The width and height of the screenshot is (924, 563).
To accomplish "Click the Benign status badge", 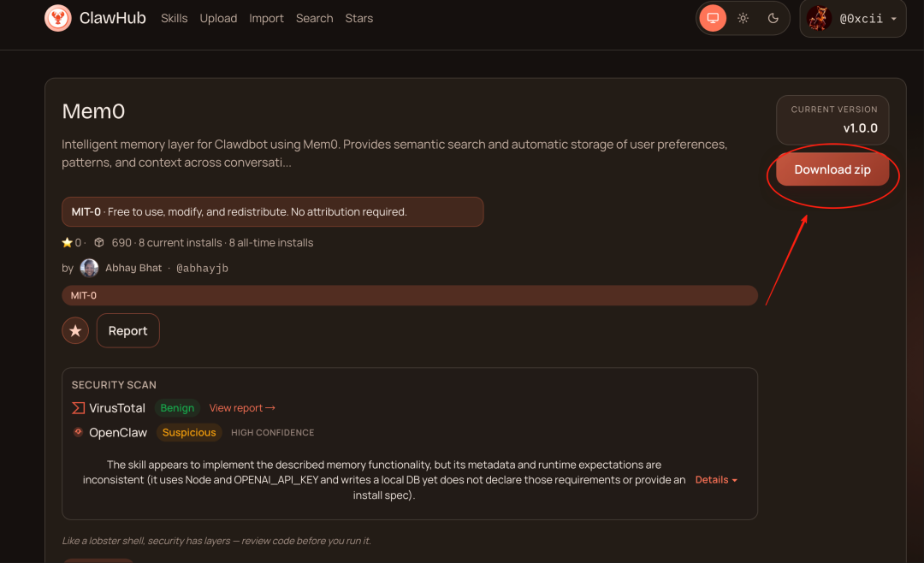I will pyautogui.click(x=177, y=408).
